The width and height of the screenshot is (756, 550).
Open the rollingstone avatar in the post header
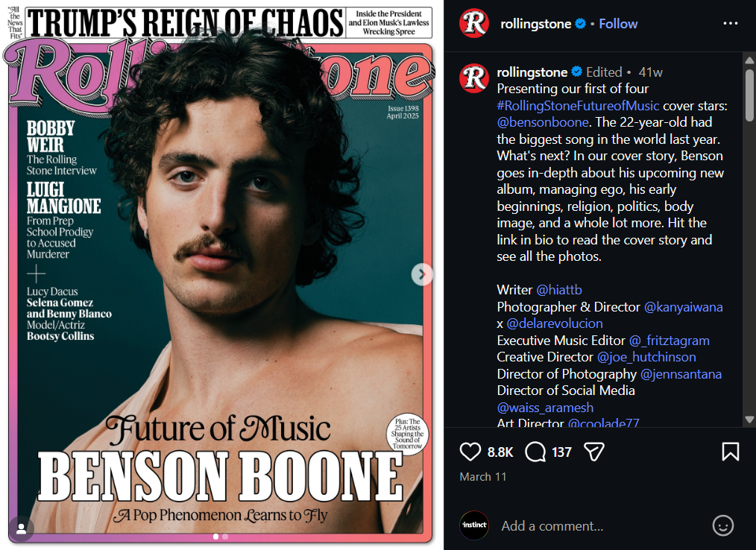(474, 23)
